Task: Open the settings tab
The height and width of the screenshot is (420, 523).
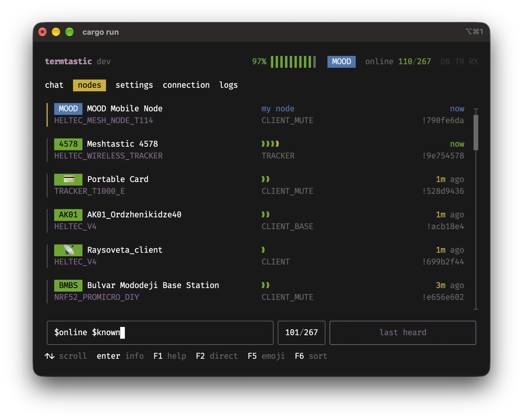Action: (134, 85)
